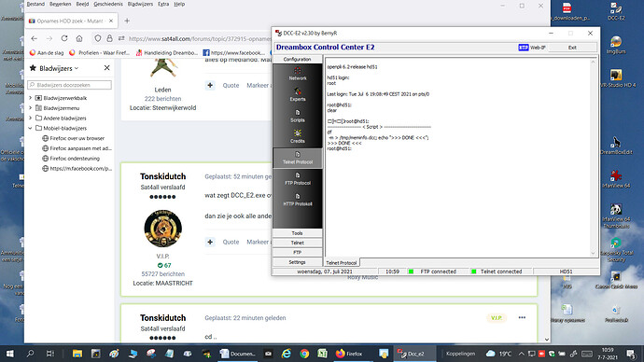Click the Exit button in DCC

pyautogui.click(x=572, y=48)
